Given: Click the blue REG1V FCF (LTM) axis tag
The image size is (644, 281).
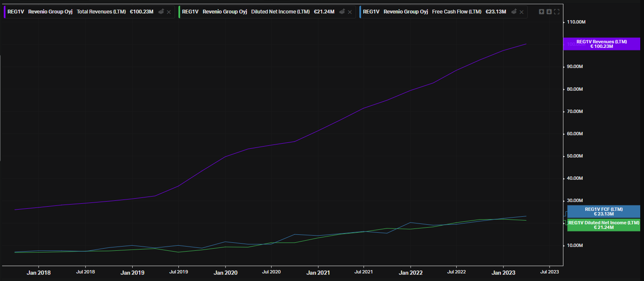Looking at the screenshot, I should [x=604, y=212].
